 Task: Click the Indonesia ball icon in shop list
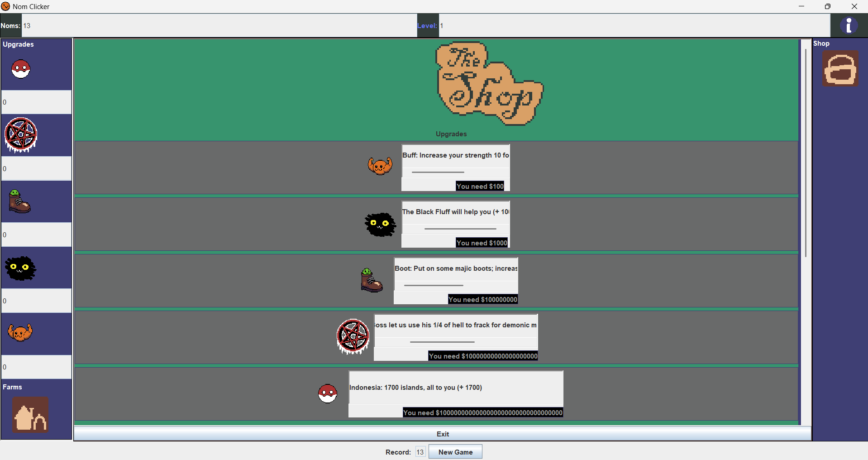click(x=327, y=393)
